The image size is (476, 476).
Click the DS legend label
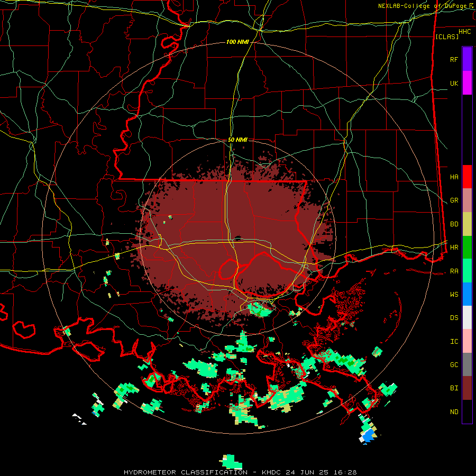pyautogui.click(x=454, y=317)
